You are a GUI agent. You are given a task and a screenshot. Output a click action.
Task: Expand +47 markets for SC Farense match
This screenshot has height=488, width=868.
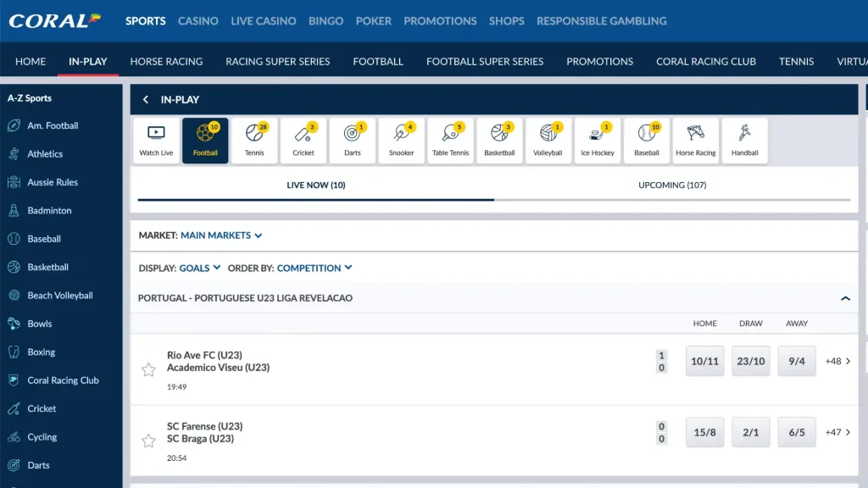click(838, 432)
